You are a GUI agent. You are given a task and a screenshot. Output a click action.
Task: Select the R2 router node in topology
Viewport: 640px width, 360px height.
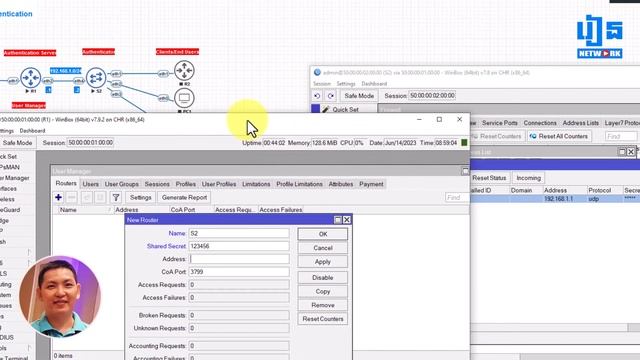pos(184,71)
